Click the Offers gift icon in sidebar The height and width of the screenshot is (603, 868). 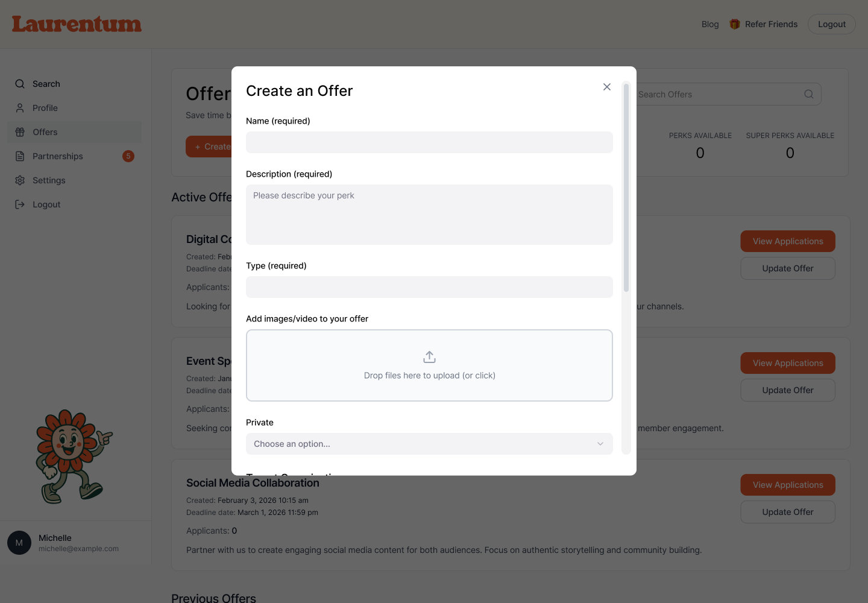click(20, 131)
